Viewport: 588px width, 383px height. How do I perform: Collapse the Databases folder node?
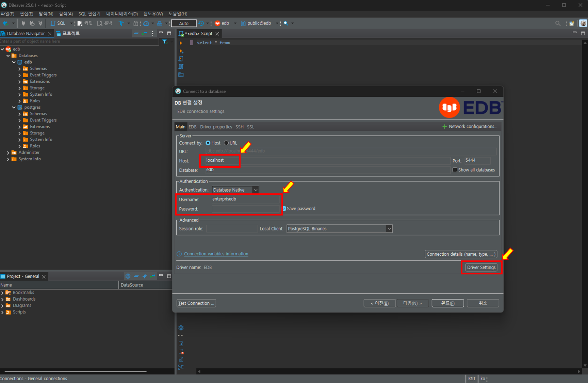coord(8,56)
